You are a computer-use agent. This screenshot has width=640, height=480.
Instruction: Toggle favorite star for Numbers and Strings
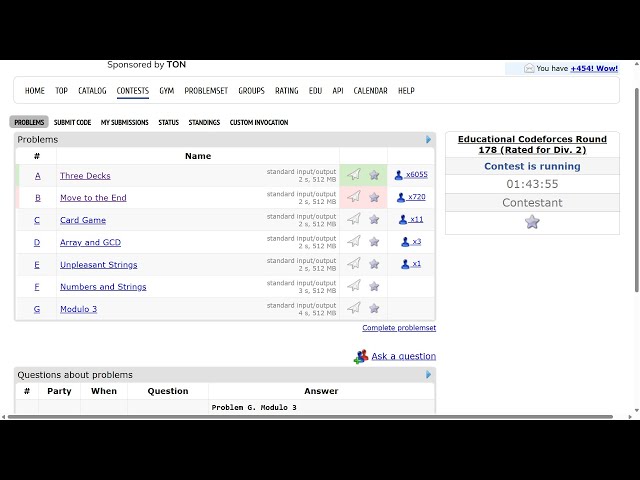374,286
